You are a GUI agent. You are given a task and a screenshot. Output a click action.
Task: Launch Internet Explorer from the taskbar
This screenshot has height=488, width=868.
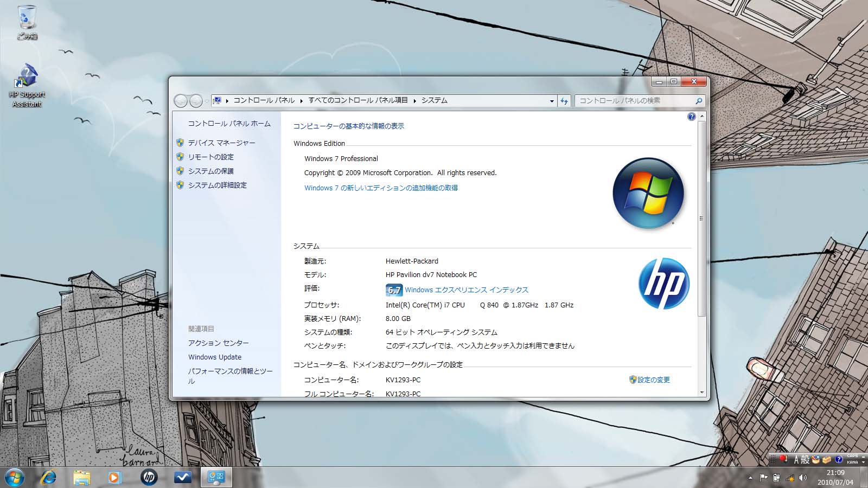(x=49, y=477)
